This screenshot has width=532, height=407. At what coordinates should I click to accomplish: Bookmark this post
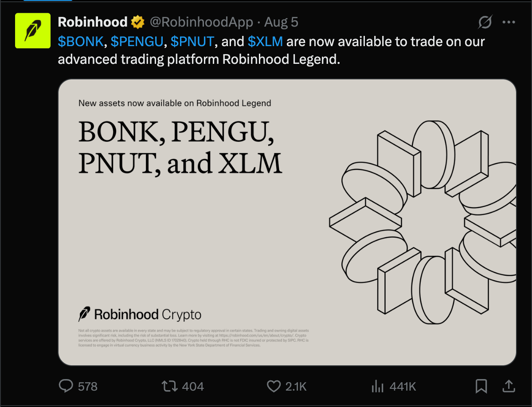(482, 386)
